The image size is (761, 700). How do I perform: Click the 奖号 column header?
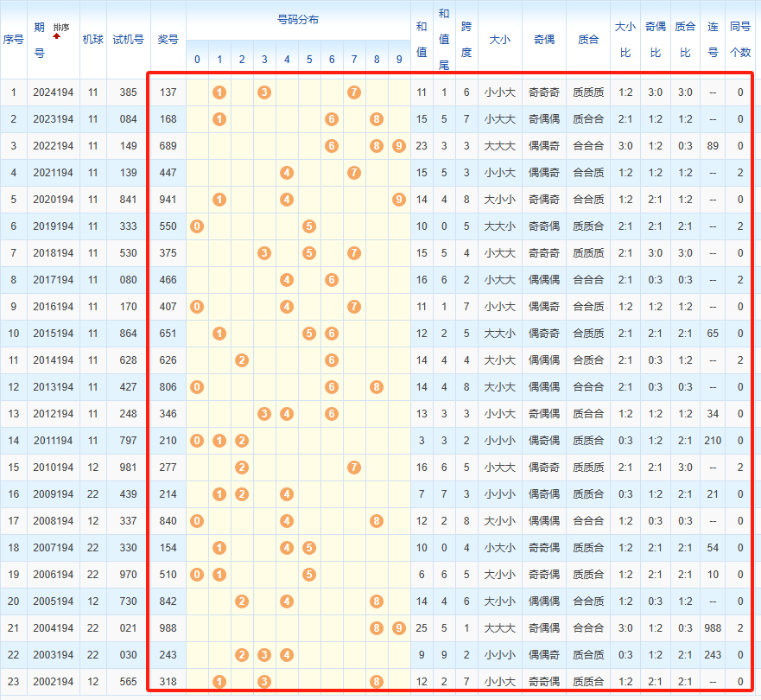pos(168,39)
